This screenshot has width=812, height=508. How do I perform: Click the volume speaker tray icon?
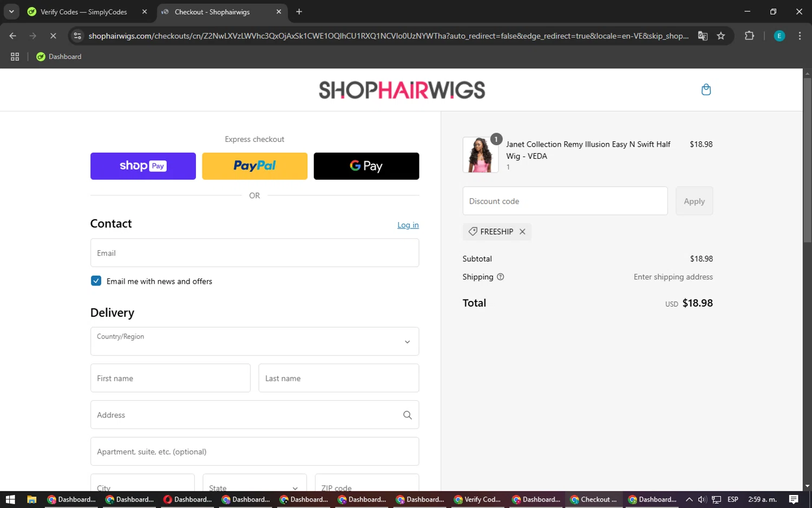tap(702, 499)
